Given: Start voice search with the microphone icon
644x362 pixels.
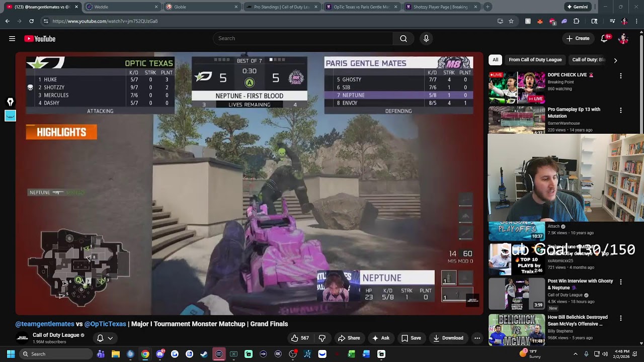Looking at the screenshot, I should click(426, 39).
